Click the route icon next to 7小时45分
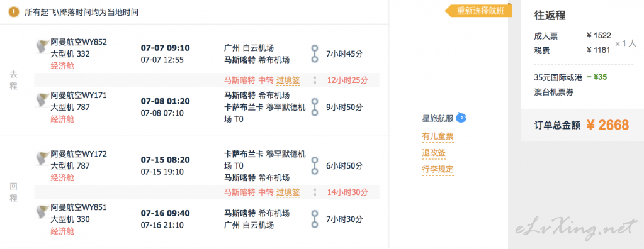 [315, 53]
